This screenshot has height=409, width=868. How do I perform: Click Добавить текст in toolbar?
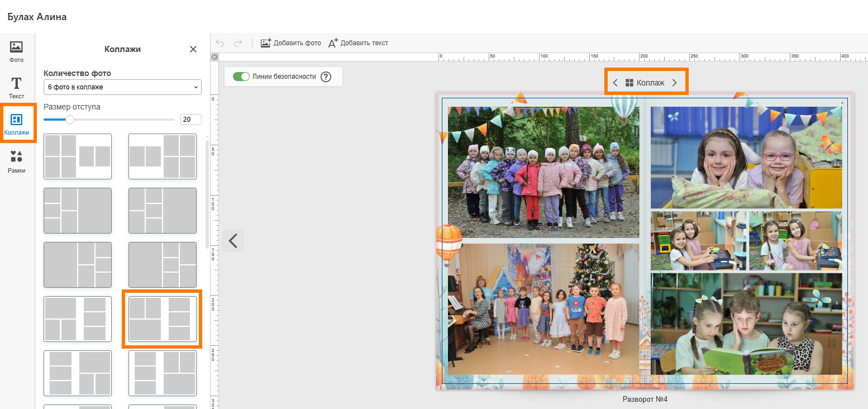(x=358, y=43)
